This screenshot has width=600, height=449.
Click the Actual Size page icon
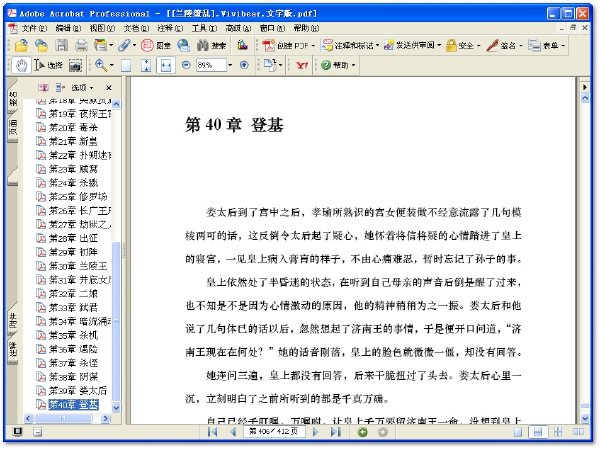(x=126, y=65)
